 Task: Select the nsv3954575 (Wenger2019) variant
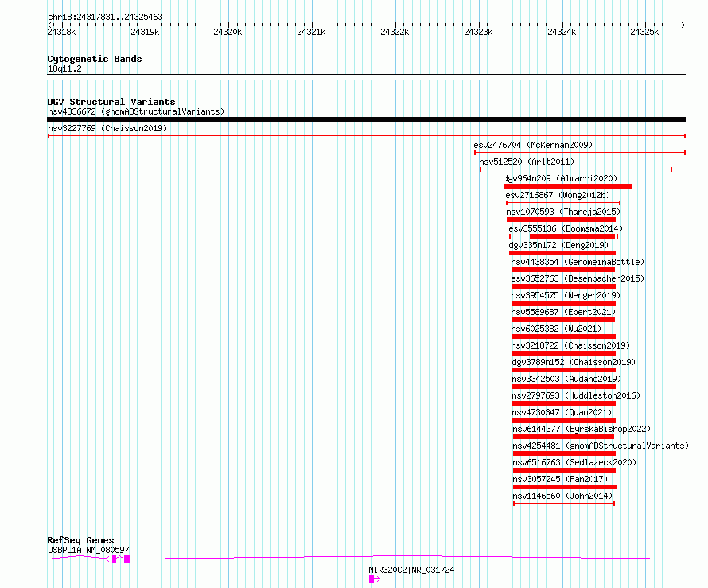pyautogui.click(x=566, y=295)
